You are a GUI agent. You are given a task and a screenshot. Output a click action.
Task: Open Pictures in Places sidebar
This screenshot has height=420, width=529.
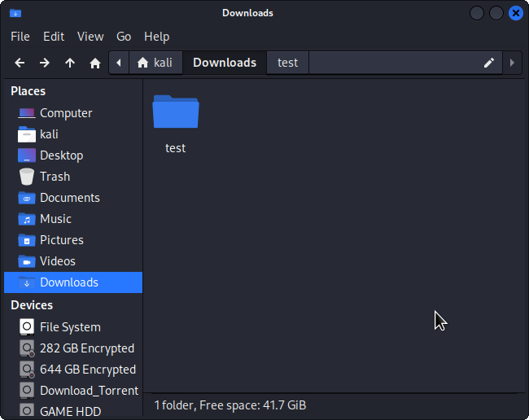point(73,240)
